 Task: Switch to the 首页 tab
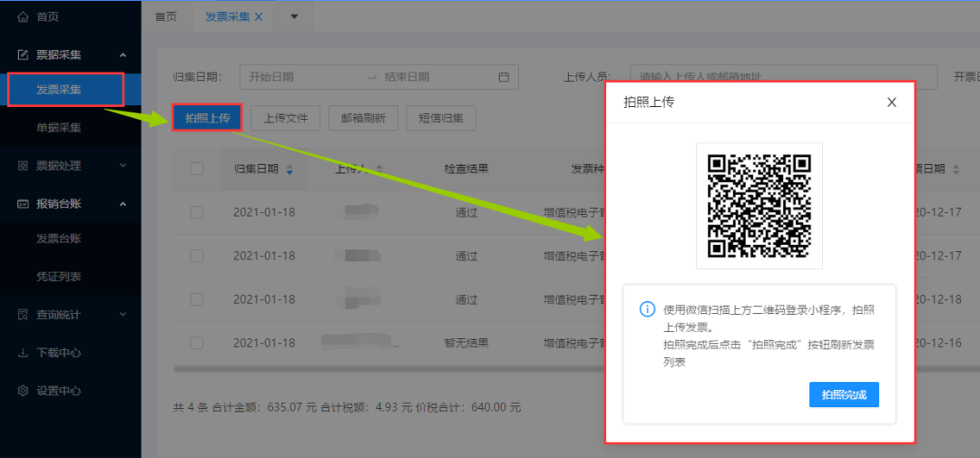[166, 17]
